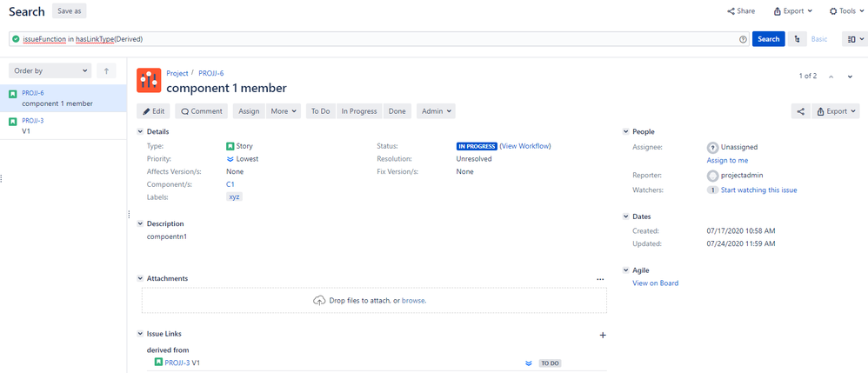Open the issue Export dropdown
Image resolution: width=868 pixels, height=373 pixels.
tap(836, 111)
